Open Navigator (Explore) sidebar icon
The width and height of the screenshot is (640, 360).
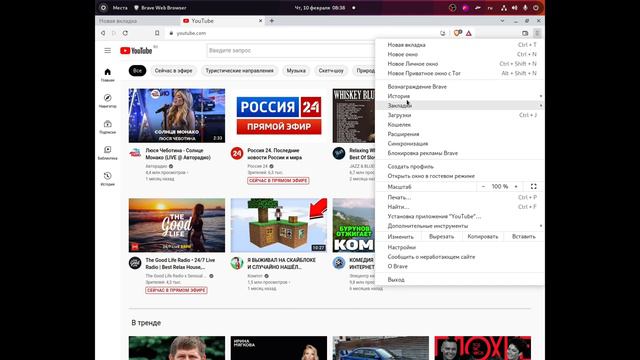click(x=107, y=100)
